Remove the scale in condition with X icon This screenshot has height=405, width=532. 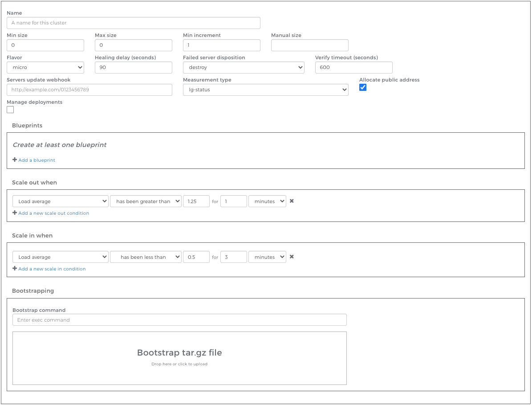[x=292, y=257]
